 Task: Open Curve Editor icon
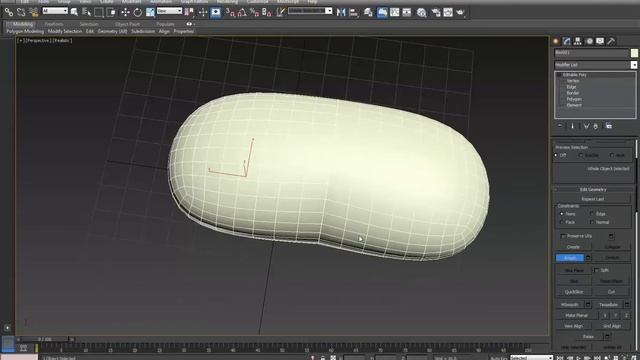pos(394,13)
